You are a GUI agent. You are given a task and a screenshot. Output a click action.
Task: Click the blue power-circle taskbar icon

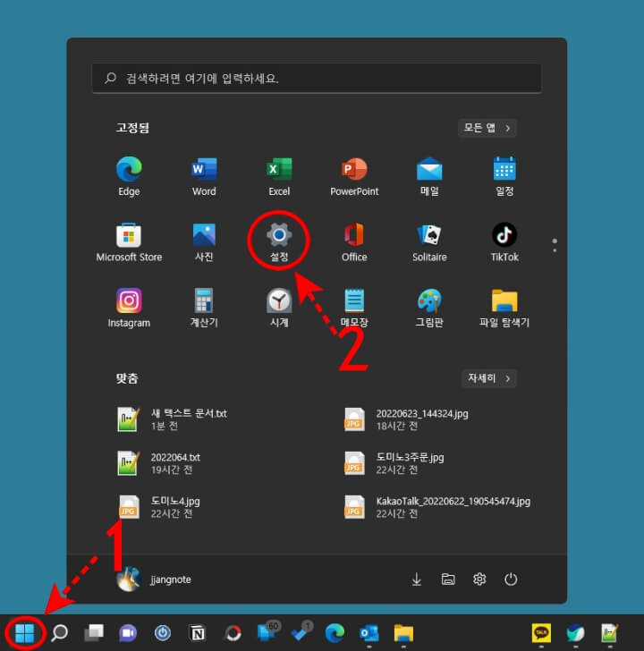pos(163,633)
